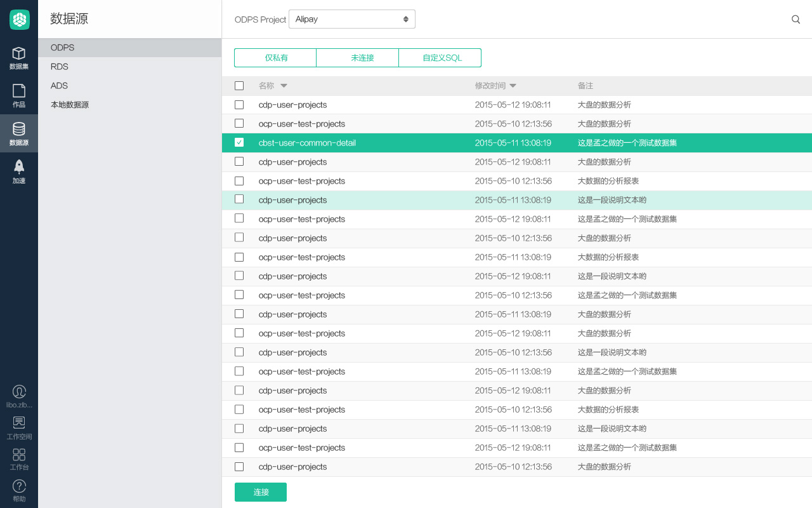Open the 数据集 datasets section

tap(19, 57)
